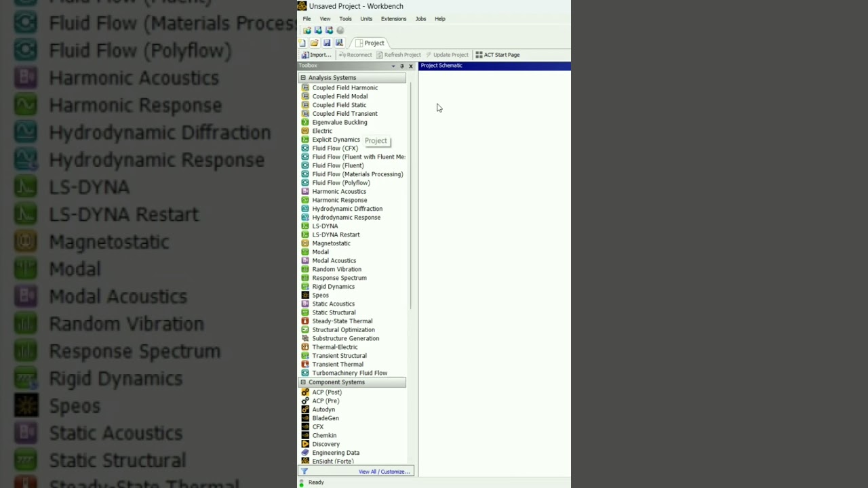The height and width of the screenshot is (488, 868).
Task: Click the Explicit Dynamics icon
Action: pos(305,140)
